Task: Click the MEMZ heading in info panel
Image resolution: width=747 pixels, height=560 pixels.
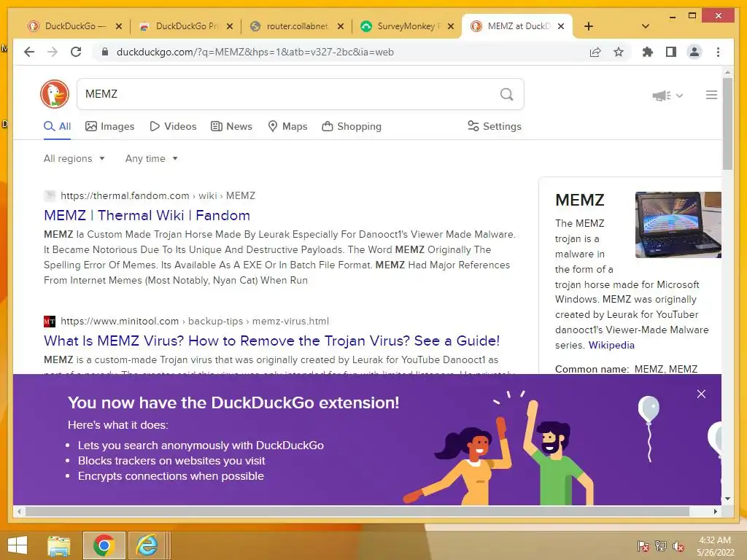Action: pos(580,200)
